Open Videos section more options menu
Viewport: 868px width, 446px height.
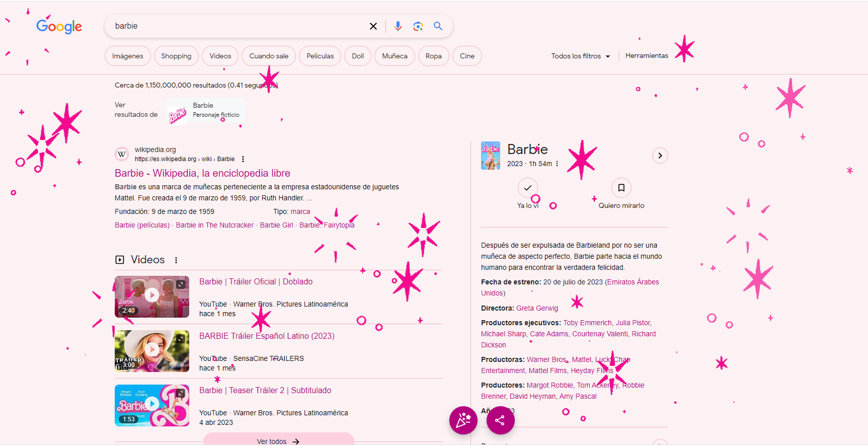pyautogui.click(x=176, y=260)
